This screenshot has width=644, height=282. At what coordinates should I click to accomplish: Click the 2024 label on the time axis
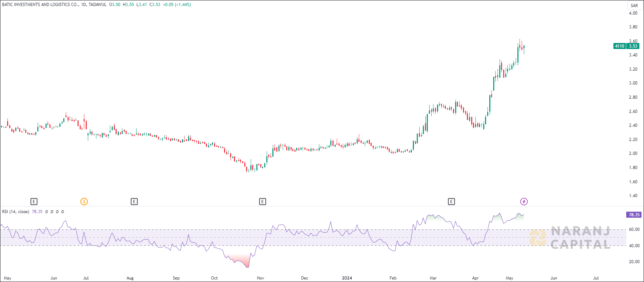[347, 278]
